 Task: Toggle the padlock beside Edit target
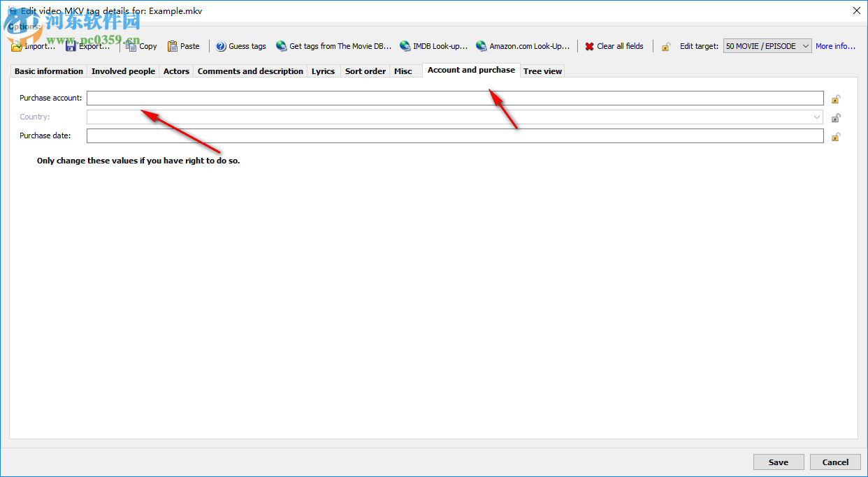pyautogui.click(x=665, y=45)
